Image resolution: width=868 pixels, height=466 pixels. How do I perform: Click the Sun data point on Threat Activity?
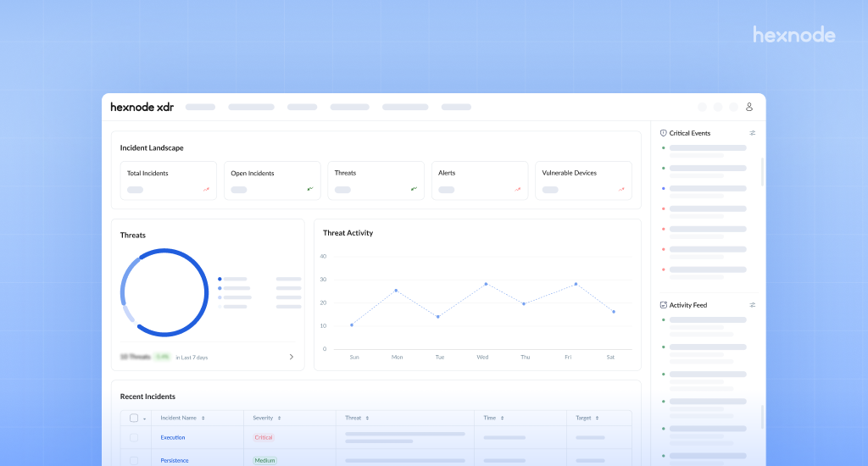tap(352, 325)
